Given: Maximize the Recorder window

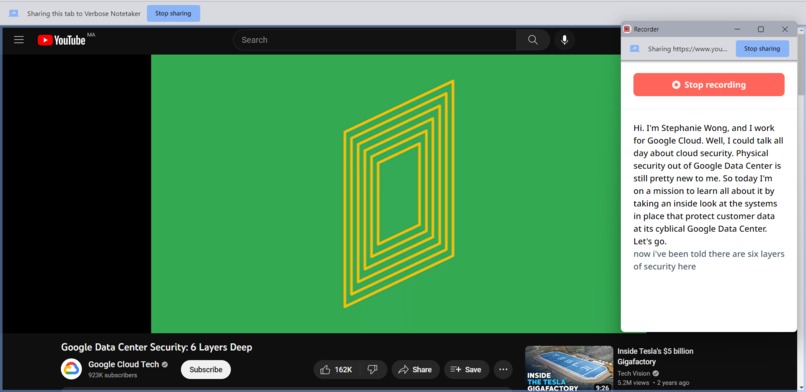Looking at the screenshot, I should click(x=761, y=29).
